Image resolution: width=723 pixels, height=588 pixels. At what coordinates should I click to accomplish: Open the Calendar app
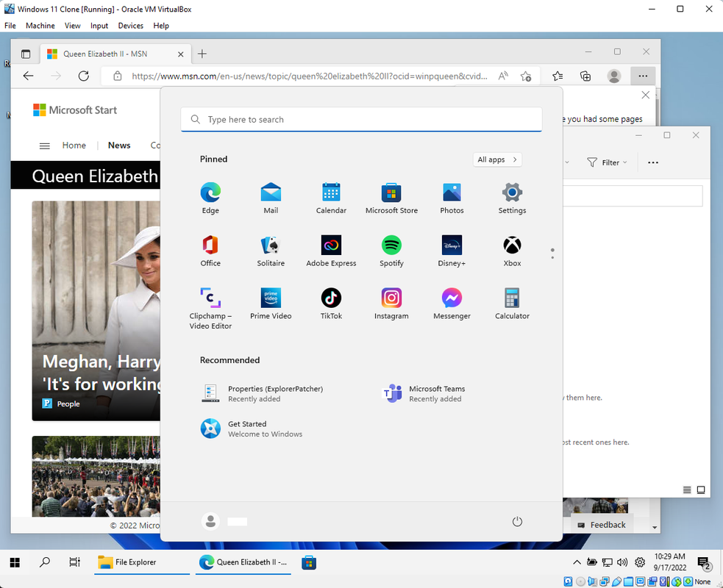[x=331, y=198]
